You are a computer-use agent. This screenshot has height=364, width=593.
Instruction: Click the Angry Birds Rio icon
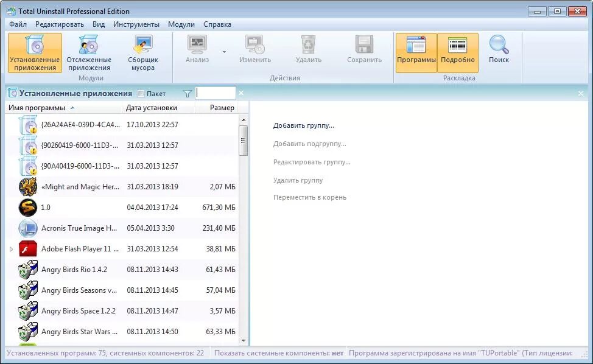pyautogui.click(x=28, y=270)
